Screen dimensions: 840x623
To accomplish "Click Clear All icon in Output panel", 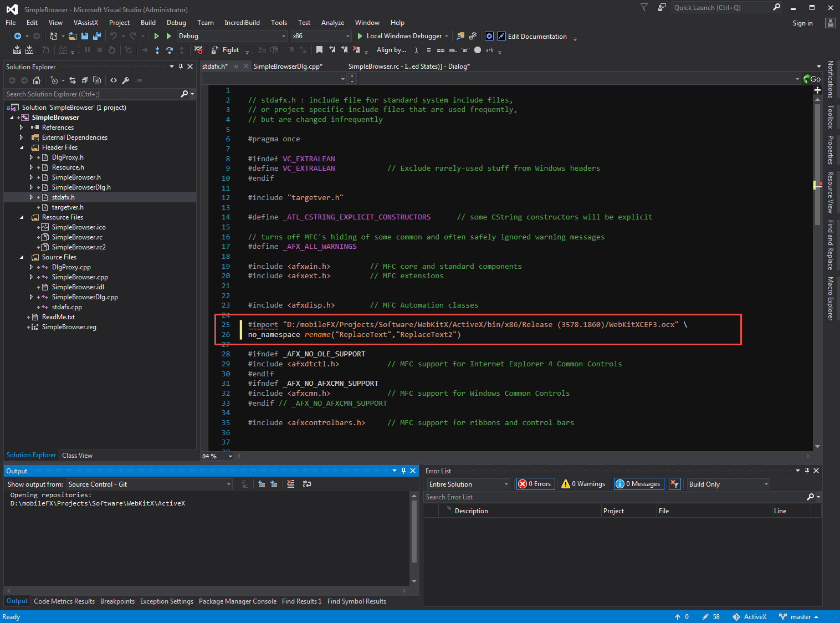I will [291, 484].
